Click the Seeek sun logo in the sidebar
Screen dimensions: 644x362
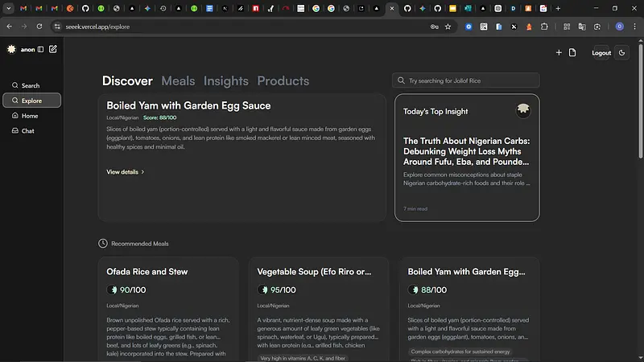(11, 50)
